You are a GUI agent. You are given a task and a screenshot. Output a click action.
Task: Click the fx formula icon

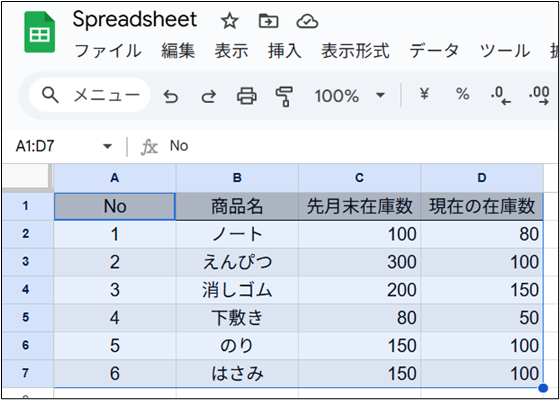pyautogui.click(x=149, y=146)
